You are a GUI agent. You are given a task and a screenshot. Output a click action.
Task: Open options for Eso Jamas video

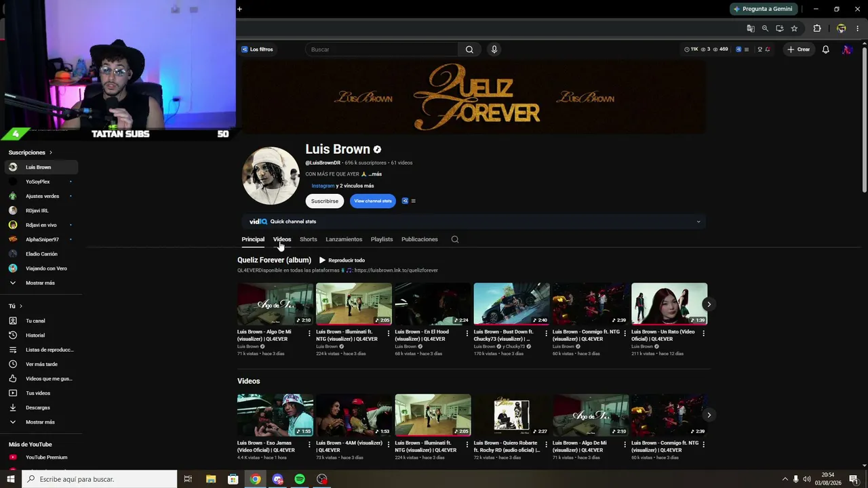[x=309, y=444]
